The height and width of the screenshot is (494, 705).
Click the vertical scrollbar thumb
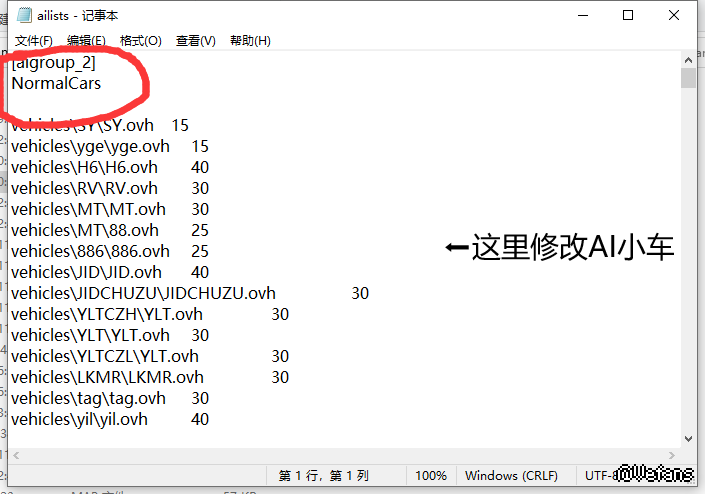point(688,78)
